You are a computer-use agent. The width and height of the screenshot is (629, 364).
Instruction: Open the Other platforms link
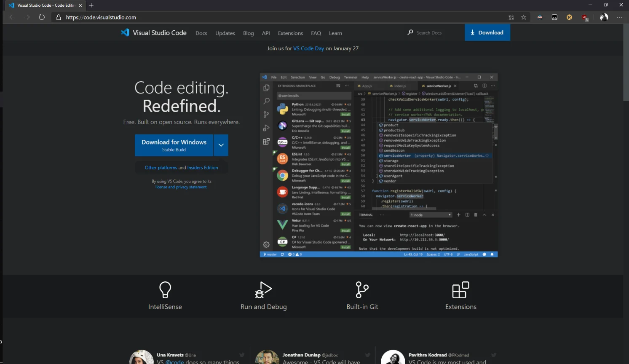pos(161,168)
